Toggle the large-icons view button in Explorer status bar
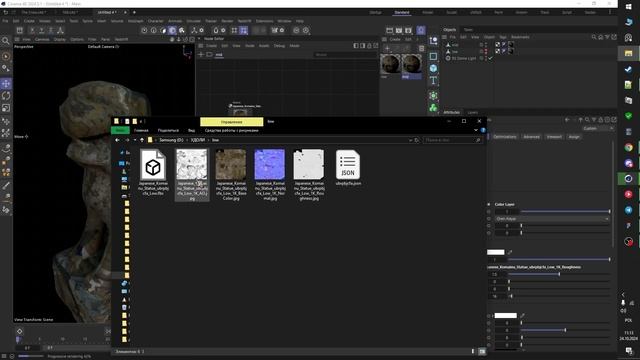This screenshot has width=640, height=360. tap(482, 351)
